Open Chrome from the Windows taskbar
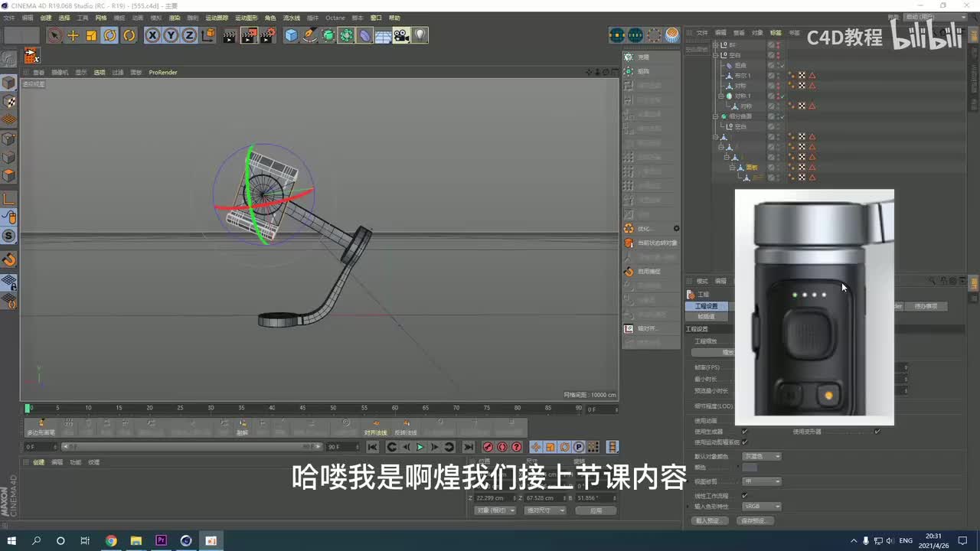 pyautogui.click(x=111, y=541)
